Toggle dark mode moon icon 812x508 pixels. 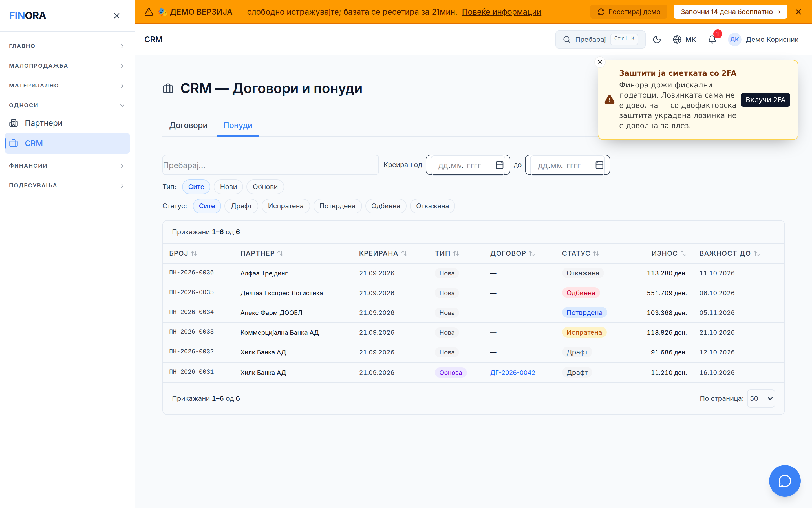(x=657, y=40)
